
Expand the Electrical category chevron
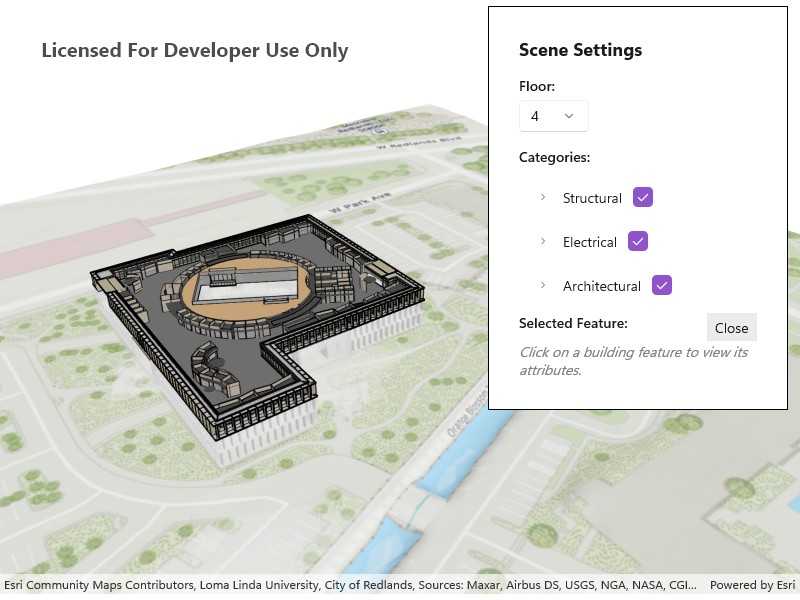point(543,241)
